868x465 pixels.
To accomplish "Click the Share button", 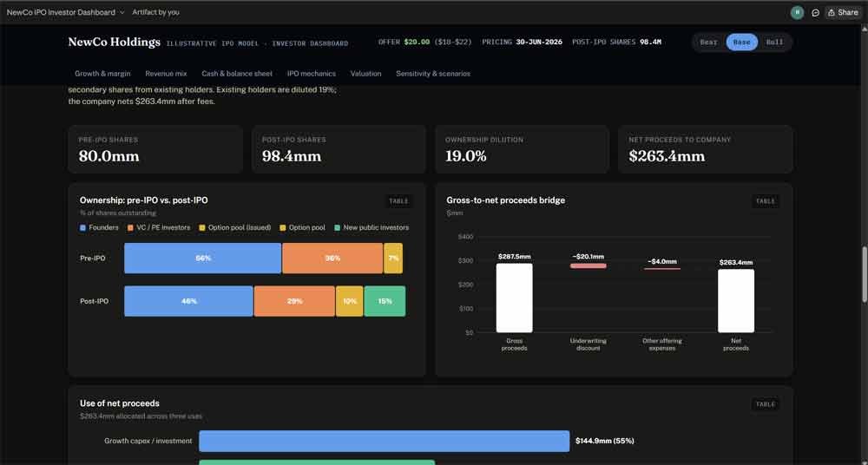I will (x=843, y=12).
